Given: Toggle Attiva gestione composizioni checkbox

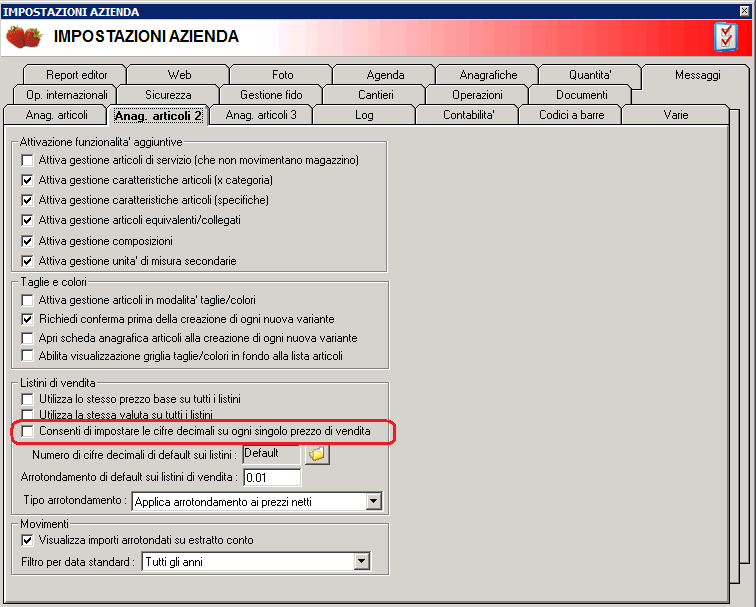Looking at the screenshot, I should 27,241.
